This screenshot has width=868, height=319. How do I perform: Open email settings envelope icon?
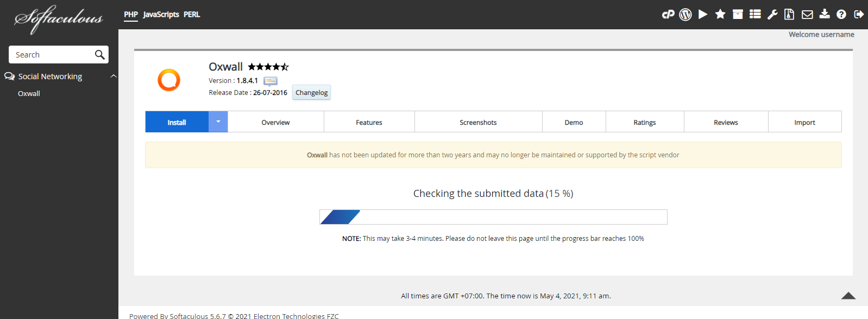click(x=807, y=15)
